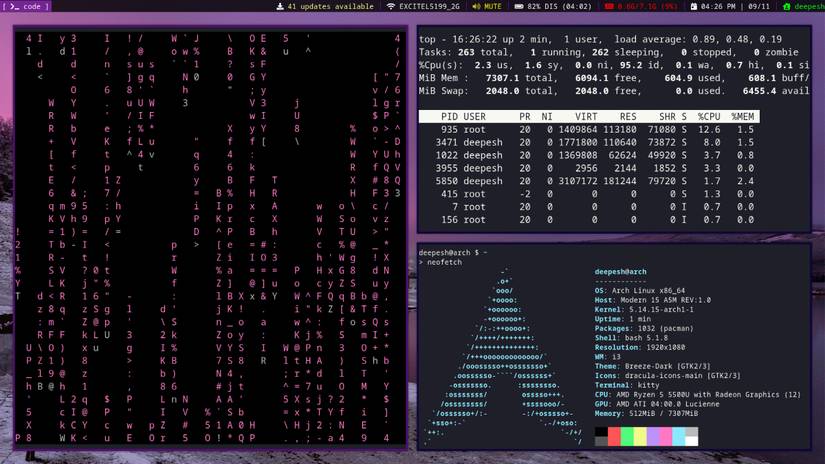
Task: Click the red neofetch color block
Action: point(614,437)
